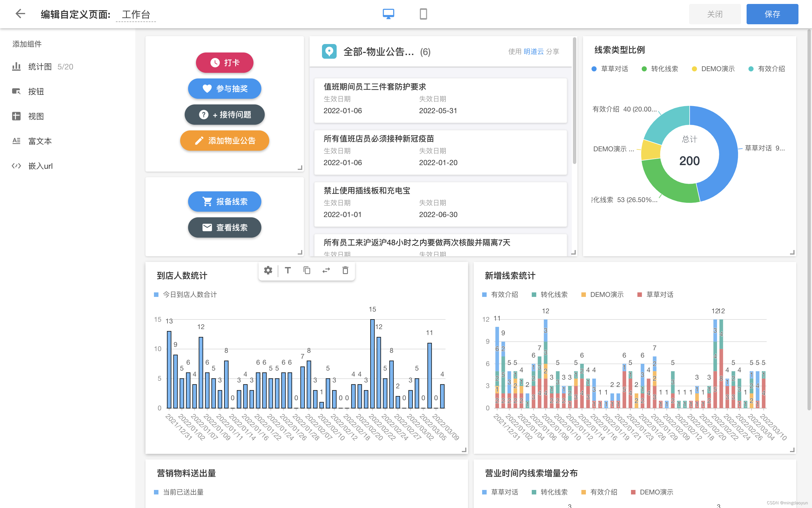Go back using the arrow icon

coord(21,14)
